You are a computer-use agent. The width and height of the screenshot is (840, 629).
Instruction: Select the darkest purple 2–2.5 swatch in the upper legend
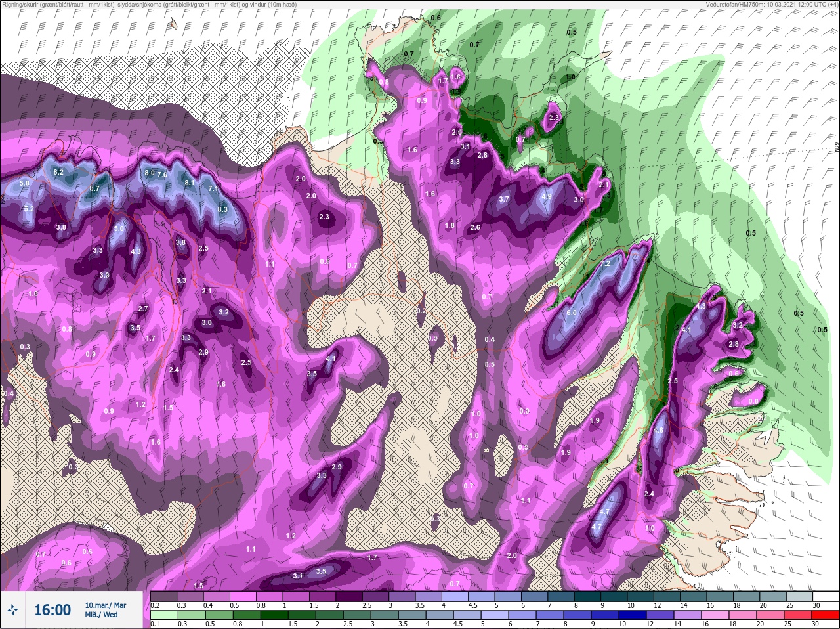click(x=349, y=596)
